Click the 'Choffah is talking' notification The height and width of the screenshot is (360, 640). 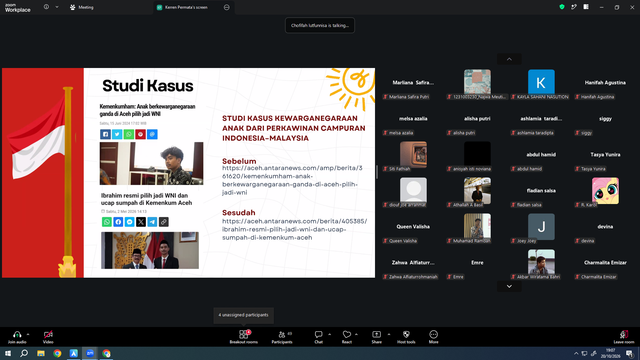(320, 25)
